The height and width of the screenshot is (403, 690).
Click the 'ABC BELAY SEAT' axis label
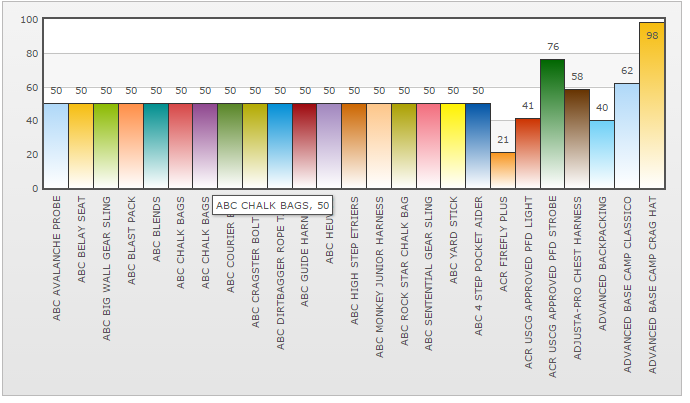[x=81, y=239]
